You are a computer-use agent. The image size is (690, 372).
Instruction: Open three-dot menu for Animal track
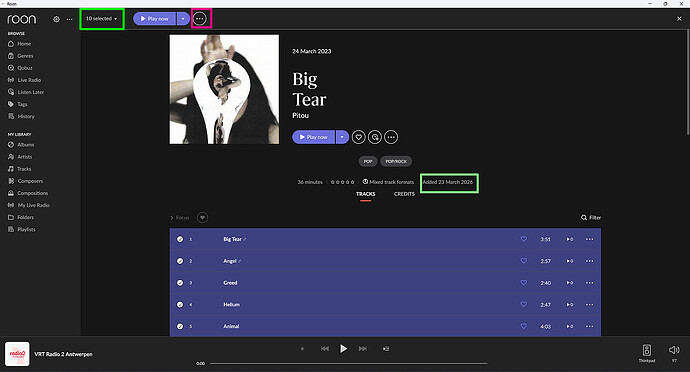click(x=590, y=326)
